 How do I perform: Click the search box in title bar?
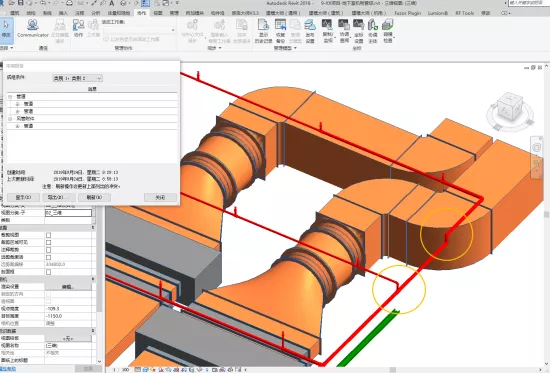[x=528, y=3]
